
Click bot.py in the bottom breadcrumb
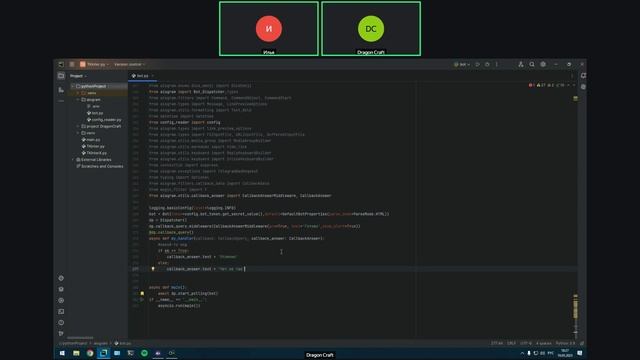[x=123, y=344]
